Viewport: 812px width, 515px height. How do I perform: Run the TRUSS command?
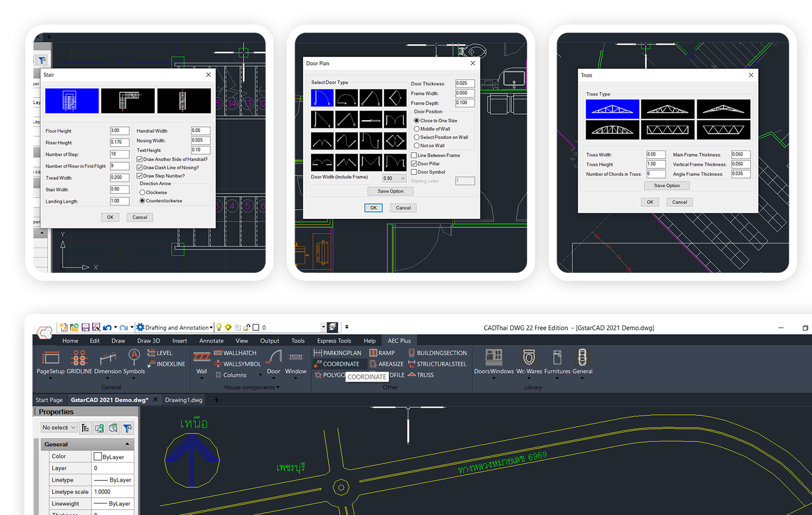pos(421,375)
